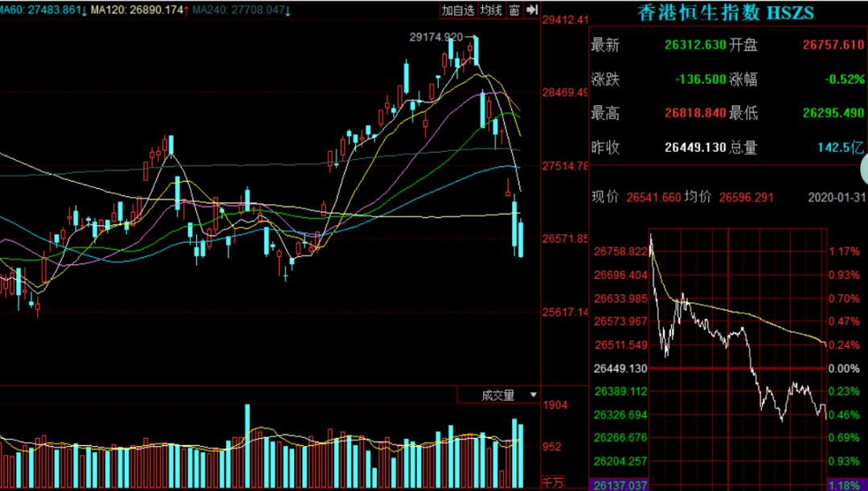
Task: Click the 涨跌 value -136.500
Action: click(700, 80)
